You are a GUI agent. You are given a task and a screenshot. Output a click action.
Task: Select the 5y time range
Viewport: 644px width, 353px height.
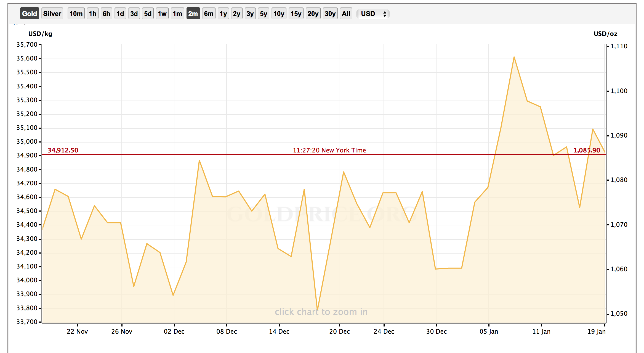(x=264, y=14)
